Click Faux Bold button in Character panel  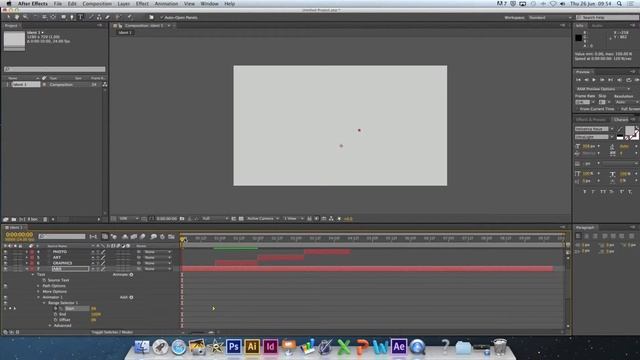585,191
